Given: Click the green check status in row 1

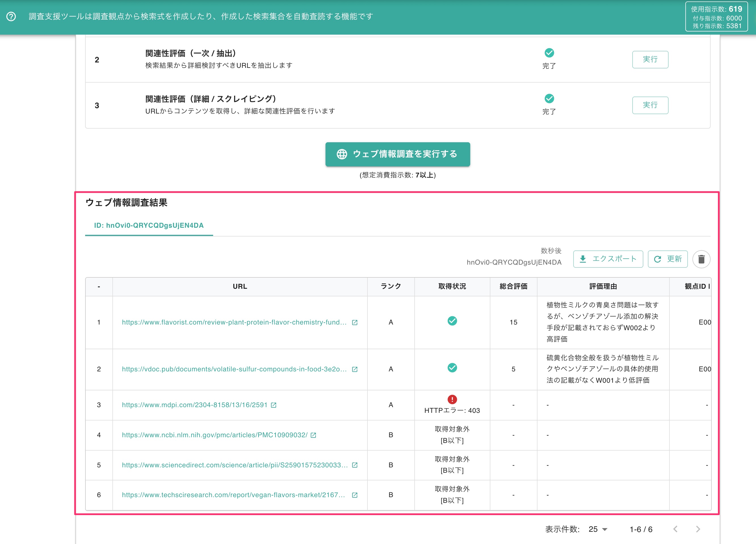Looking at the screenshot, I should coord(452,321).
